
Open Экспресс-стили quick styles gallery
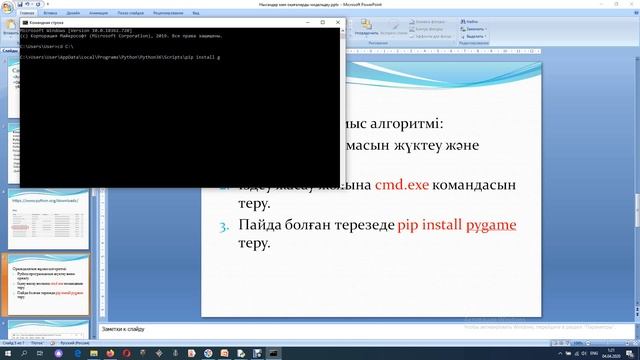(x=394, y=27)
